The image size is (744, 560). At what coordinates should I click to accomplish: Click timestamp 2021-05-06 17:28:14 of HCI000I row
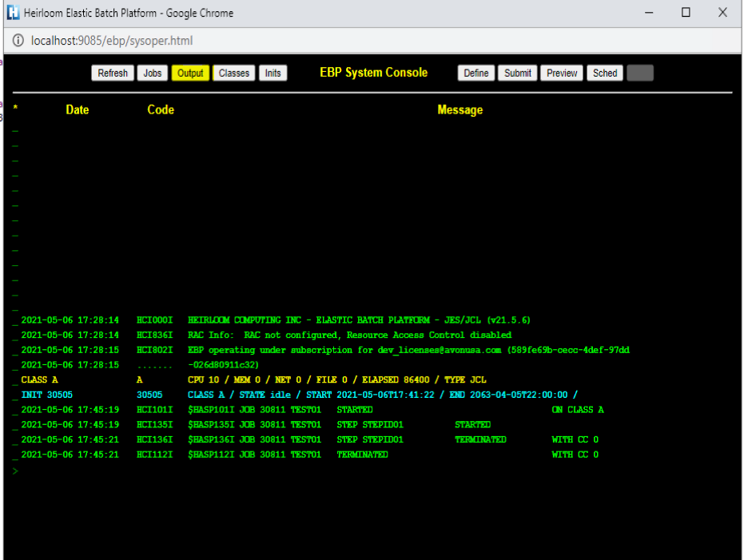(70, 320)
